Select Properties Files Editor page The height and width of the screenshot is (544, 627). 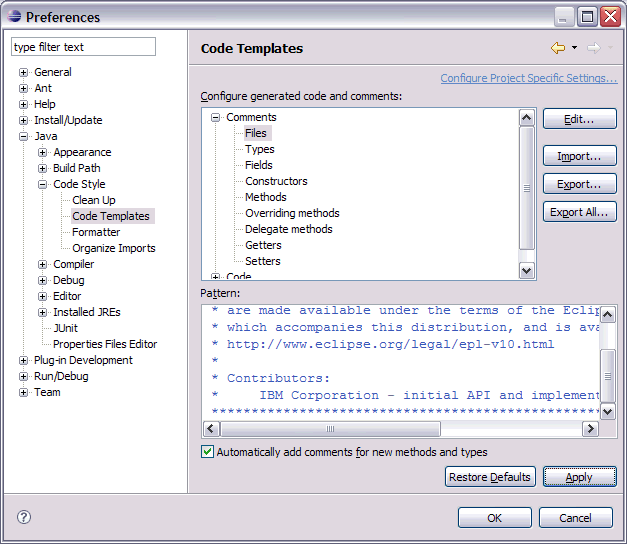pyautogui.click(x=105, y=344)
